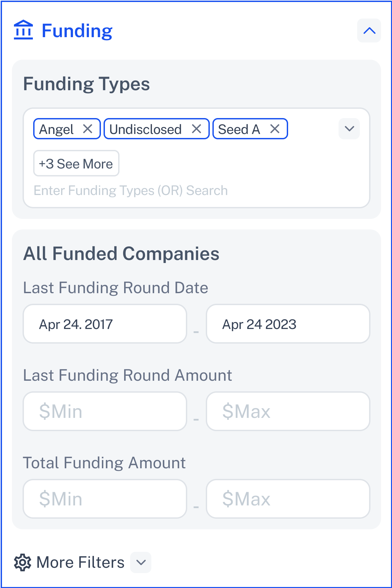Click the More Filters gear icon
The image size is (392, 588).
(x=23, y=562)
